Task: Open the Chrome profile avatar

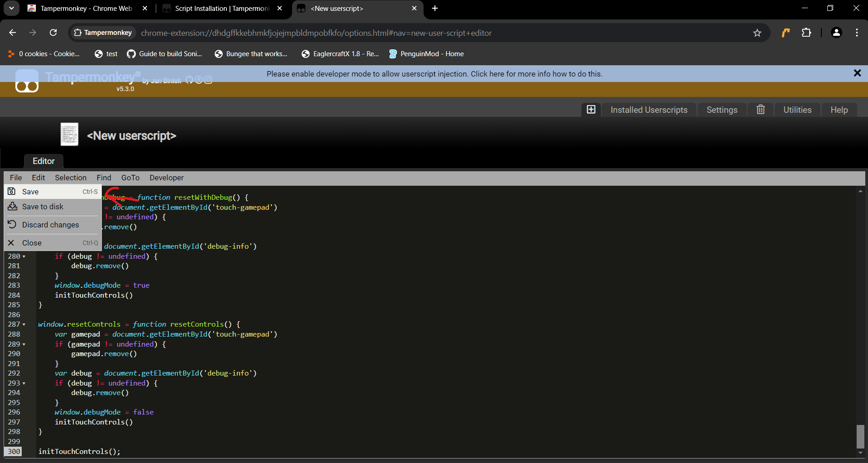Action: point(836,33)
